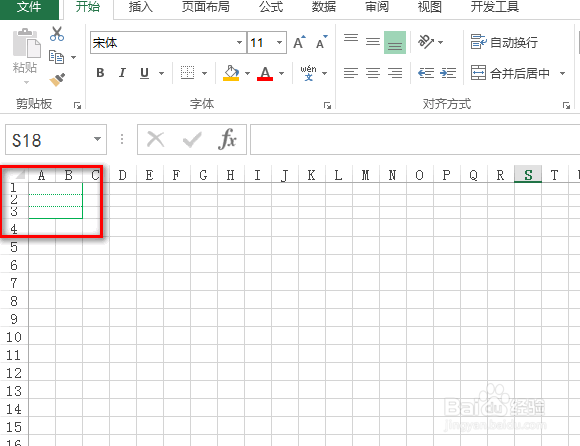The height and width of the screenshot is (446, 580).
Task: Confirm entry with checkmark
Action: click(x=192, y=140)
